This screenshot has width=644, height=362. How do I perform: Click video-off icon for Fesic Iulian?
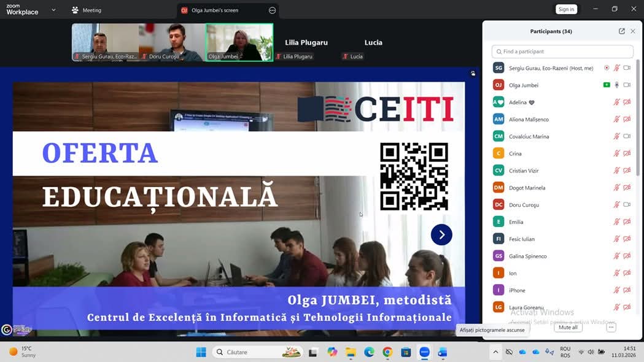(627, 239)
